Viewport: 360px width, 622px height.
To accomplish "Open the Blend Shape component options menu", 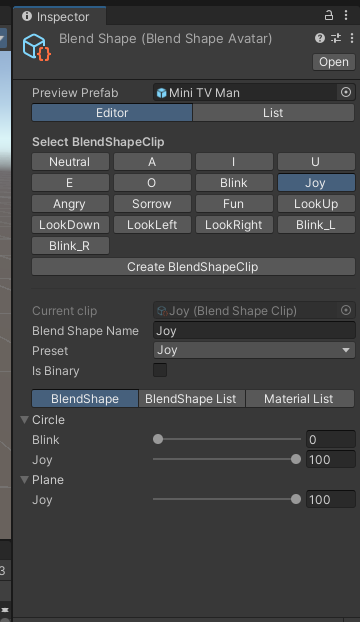I will pyautogui.click(x=352, y=38).
